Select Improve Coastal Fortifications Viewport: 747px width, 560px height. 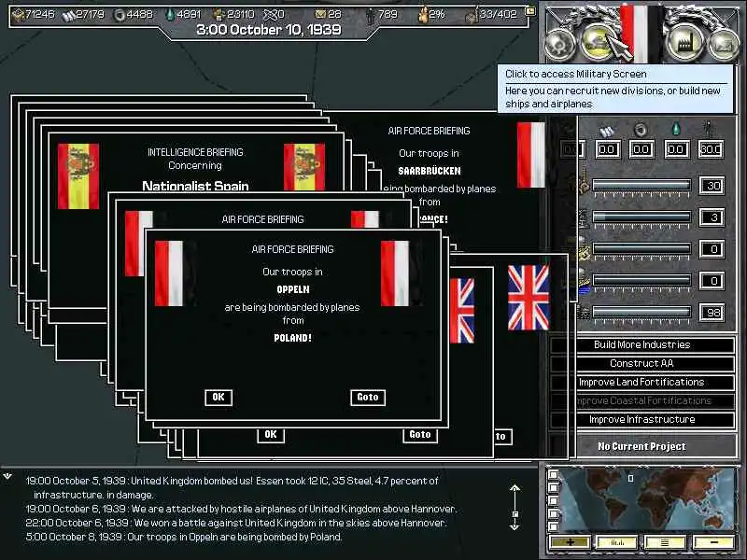tap(655, 401)
